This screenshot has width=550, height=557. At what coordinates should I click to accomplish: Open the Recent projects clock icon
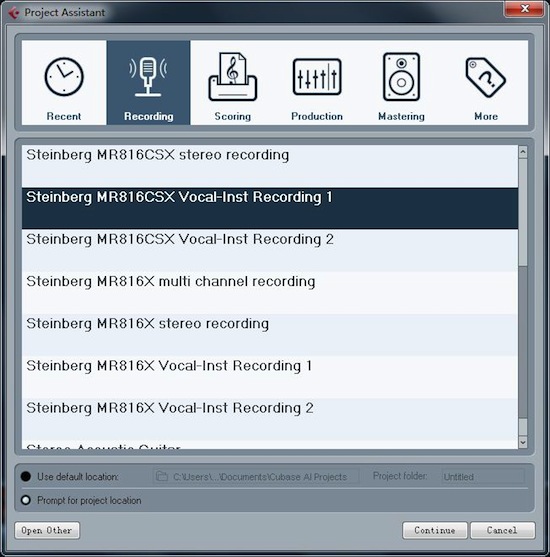[64, 77]
